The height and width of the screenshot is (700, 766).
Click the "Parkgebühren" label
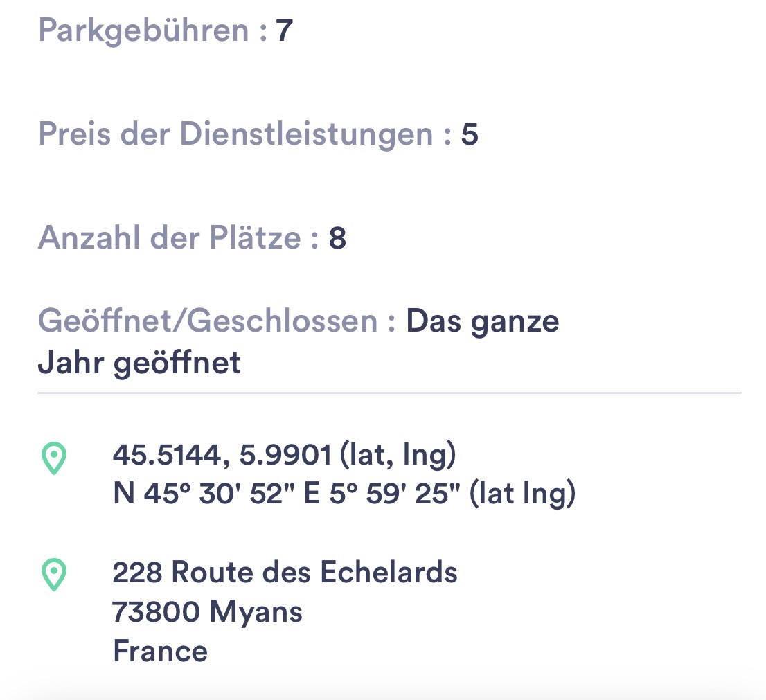click(143, 31)
